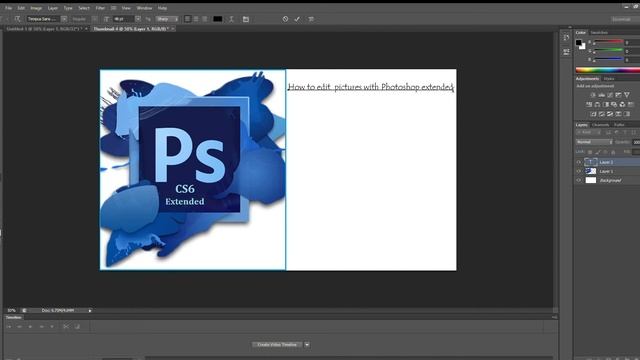Add a Posterize adjustment
Screen dimensions: 640x360
602,114
